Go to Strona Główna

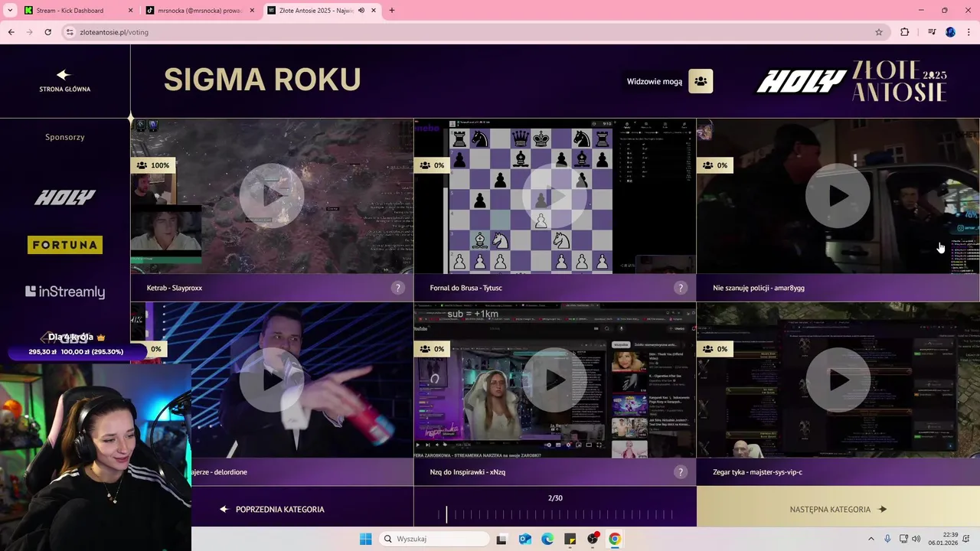[x=64, y=80]
